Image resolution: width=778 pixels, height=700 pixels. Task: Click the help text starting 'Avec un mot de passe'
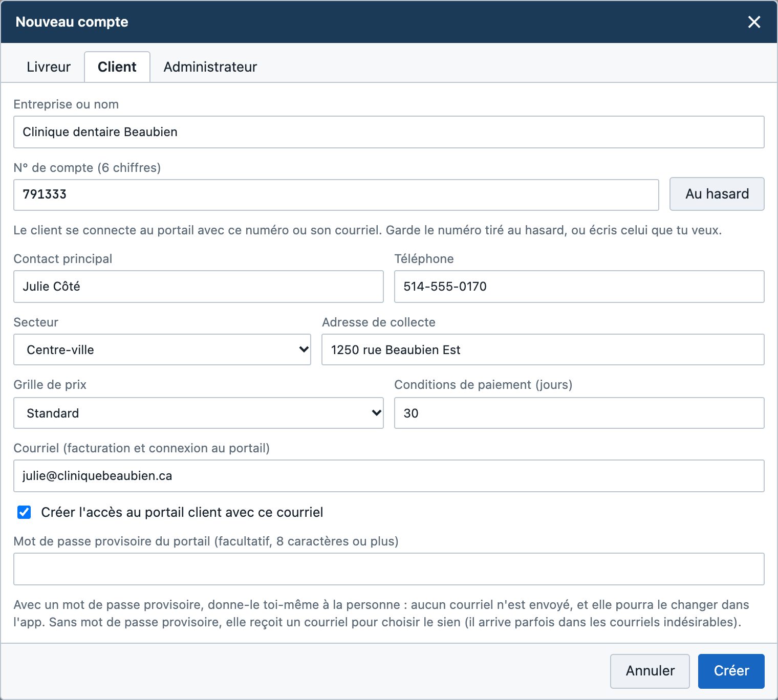pos(381,614)
